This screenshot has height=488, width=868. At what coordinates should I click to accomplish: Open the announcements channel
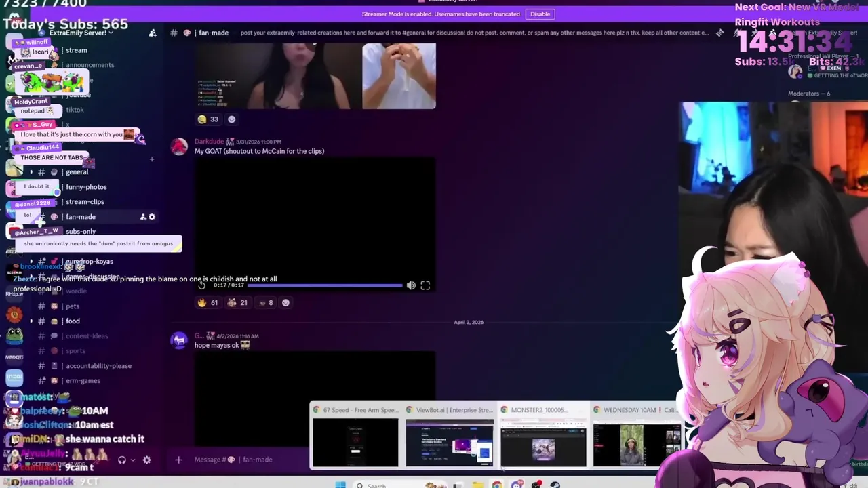[90, 65]
